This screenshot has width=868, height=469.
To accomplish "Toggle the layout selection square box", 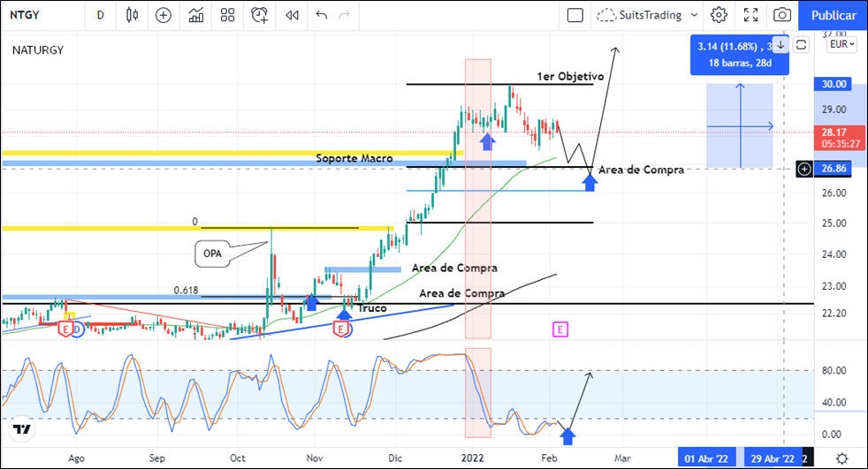I will tap(575, 15).
